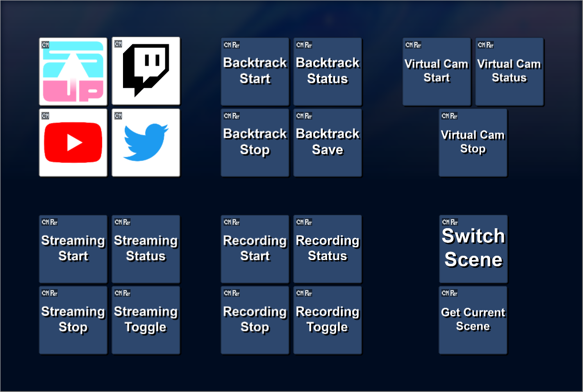Click the Streaming Start button
583x392 pixels.
(73, 249)
